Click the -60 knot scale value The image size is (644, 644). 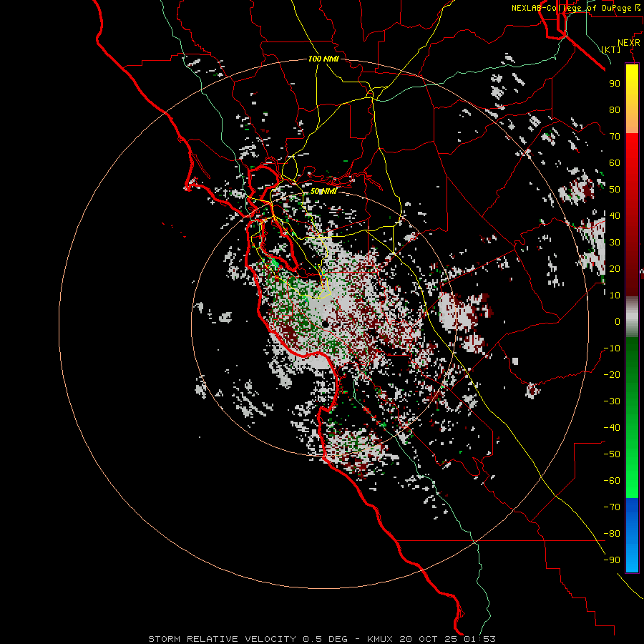coord(612,481)
